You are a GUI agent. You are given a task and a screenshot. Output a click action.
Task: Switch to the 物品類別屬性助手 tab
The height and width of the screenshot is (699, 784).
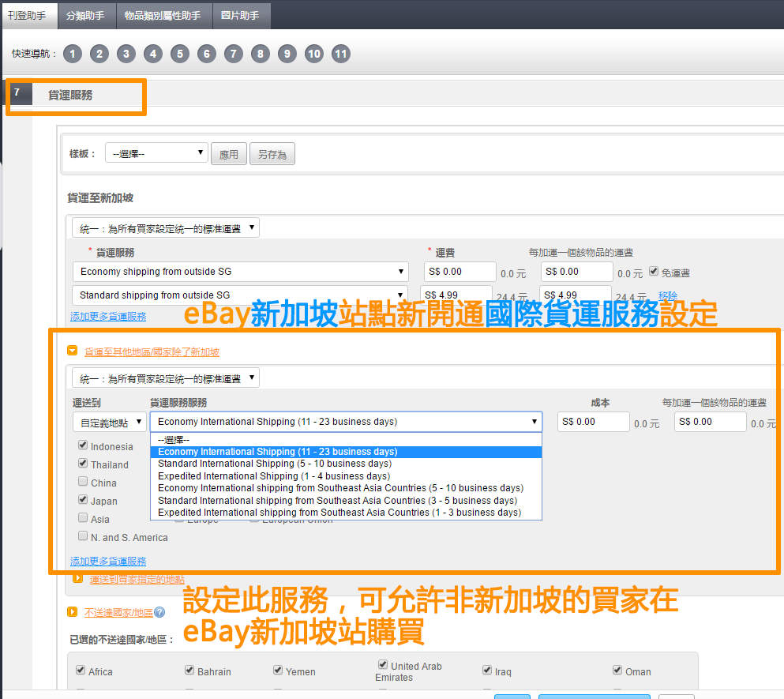click(163, 16)
